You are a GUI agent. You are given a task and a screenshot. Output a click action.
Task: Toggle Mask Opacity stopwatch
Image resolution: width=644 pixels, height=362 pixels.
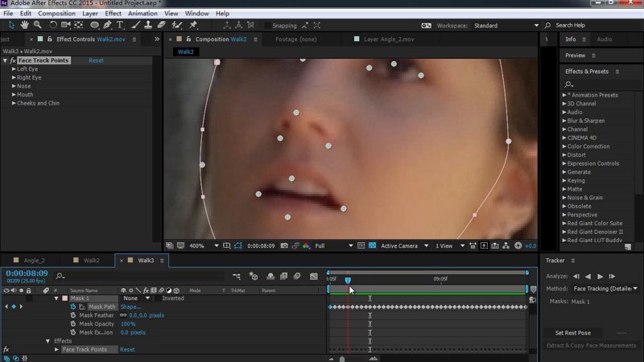pos(73,324)
